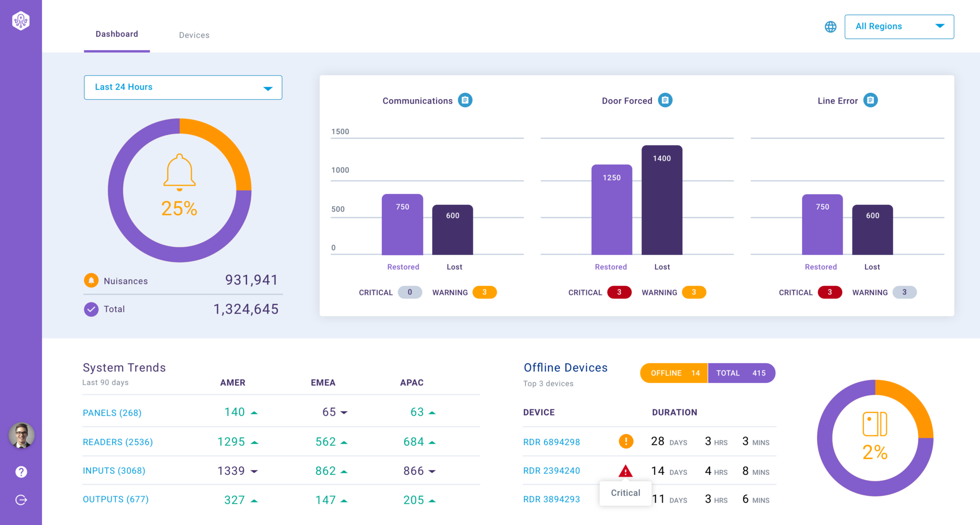The width and height of the screenshot is (980, 525).
Task: Click the up arrow next to AMER 140
Action: (254, 413)
